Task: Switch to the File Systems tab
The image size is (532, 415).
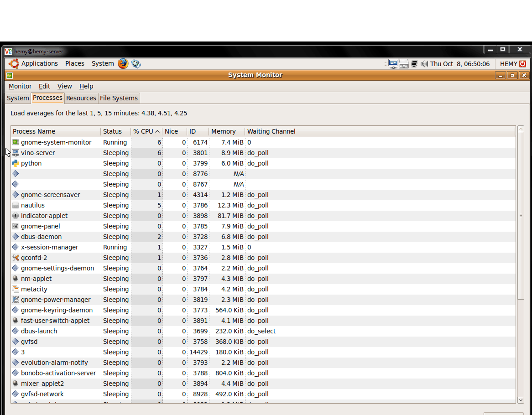Action: point(119,98)
